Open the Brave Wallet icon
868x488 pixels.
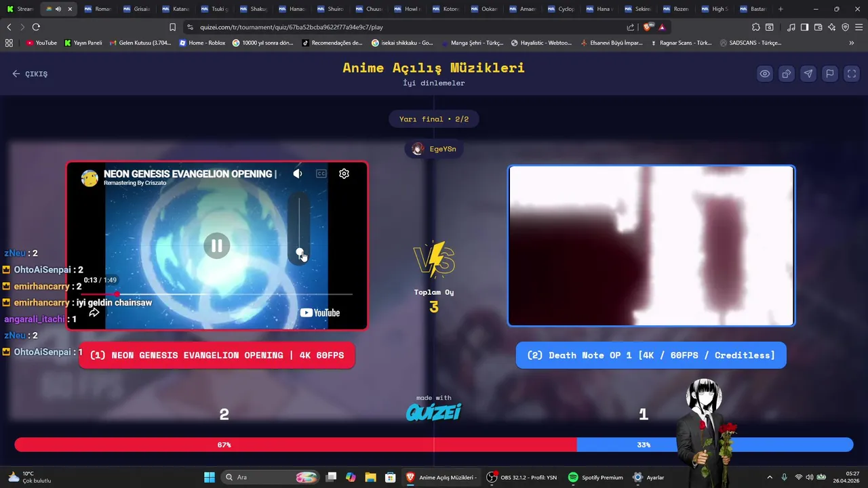(818, 27)
